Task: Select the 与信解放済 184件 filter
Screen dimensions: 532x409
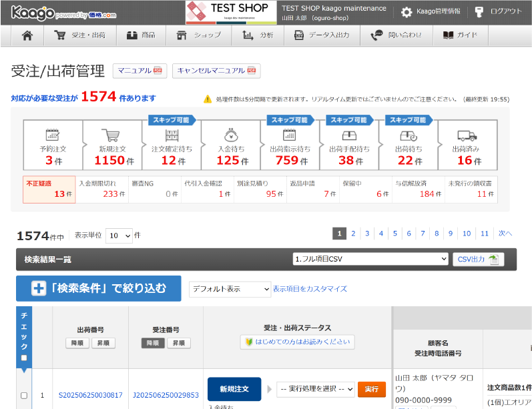Action: pos(419,189)
